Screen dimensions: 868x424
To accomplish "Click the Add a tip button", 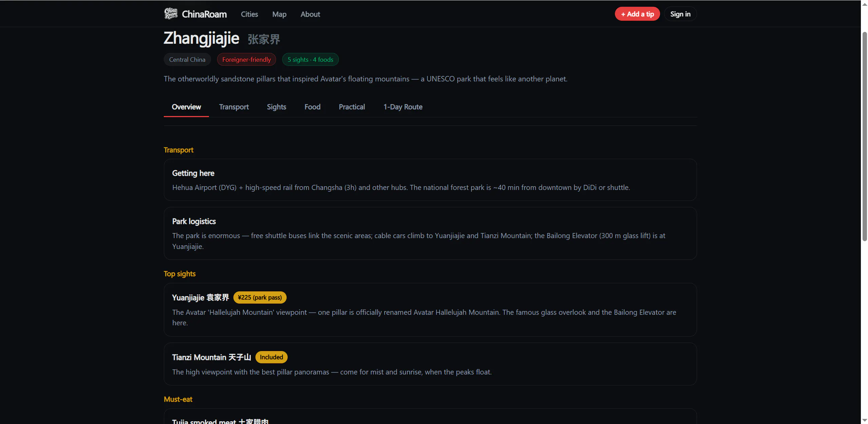I will pyautogui.click(x=637, y=14).
